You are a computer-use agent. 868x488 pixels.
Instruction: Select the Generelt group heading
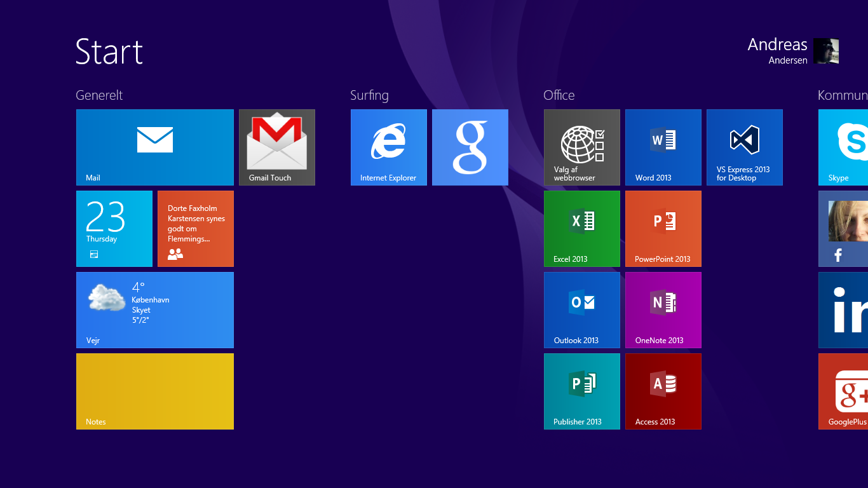coord(99,95)
